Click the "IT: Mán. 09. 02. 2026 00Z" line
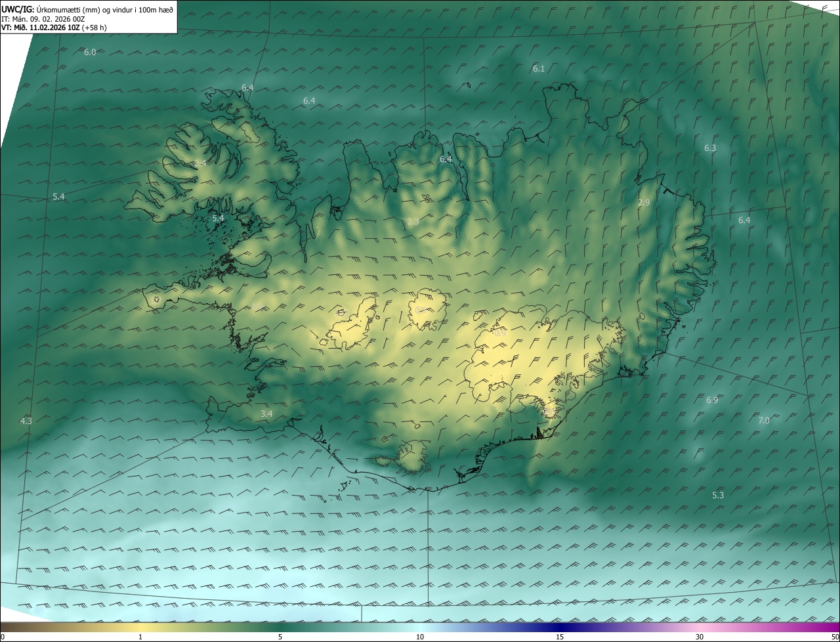840x642 pixels. click(44, 19)
